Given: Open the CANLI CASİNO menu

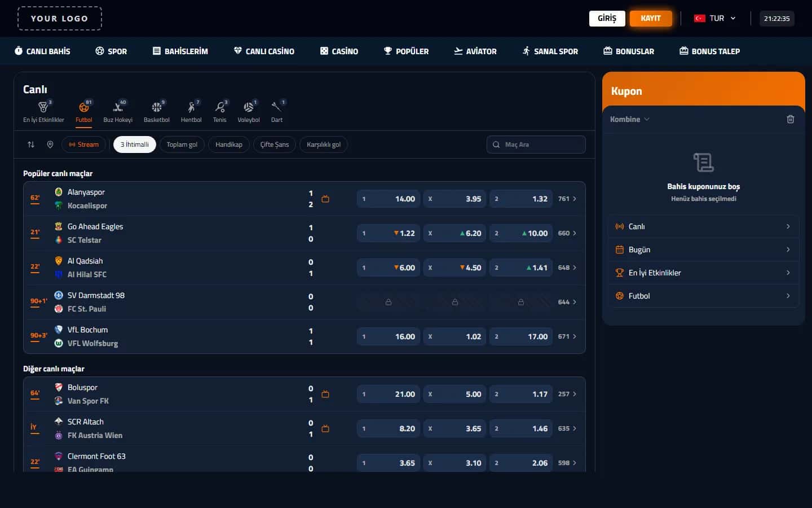Looking at the screenshot, I should pyautogui.click(x=264, y=51).
